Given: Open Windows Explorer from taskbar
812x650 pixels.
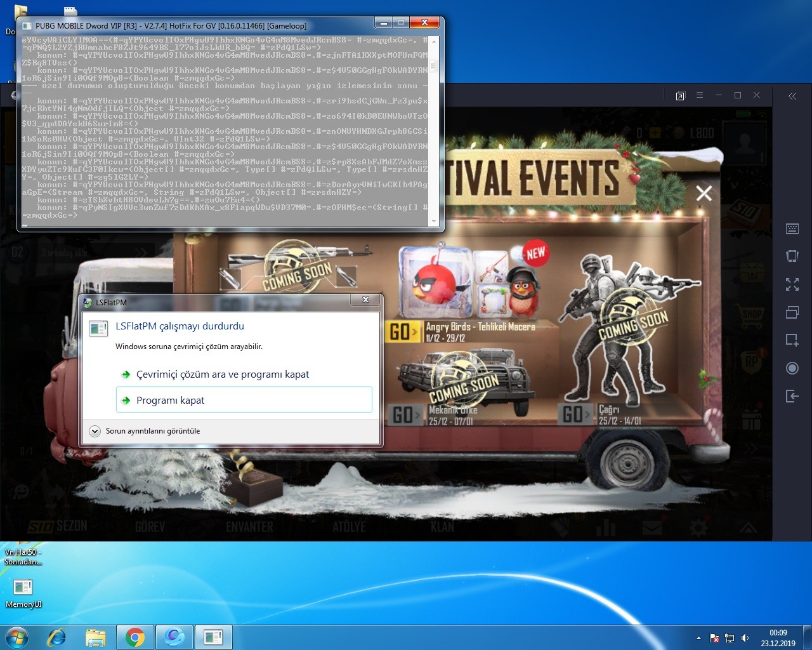Looking at the screenshot, I should [x=96, y=637].
